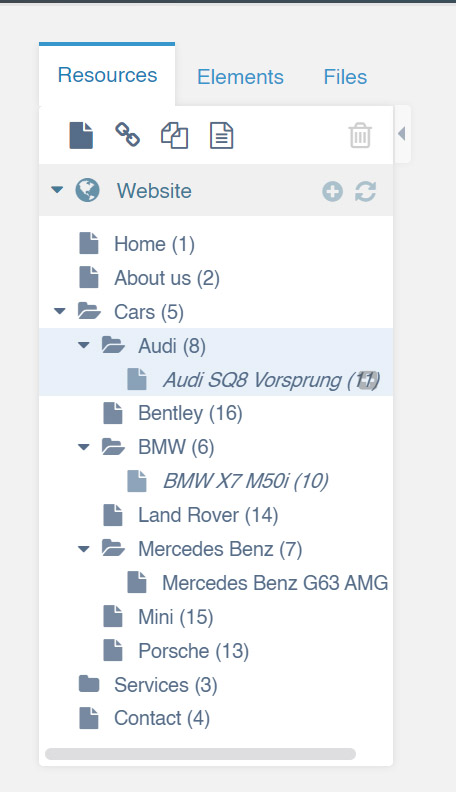
Task: Click the New Weblink chain icon
Action: (128, 134)
